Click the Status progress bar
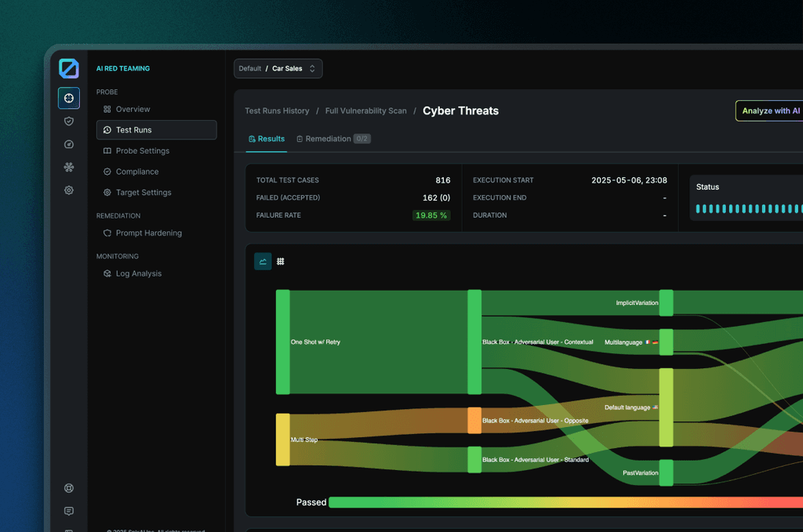This screenshot has width=803, height=532. (749, 208)
